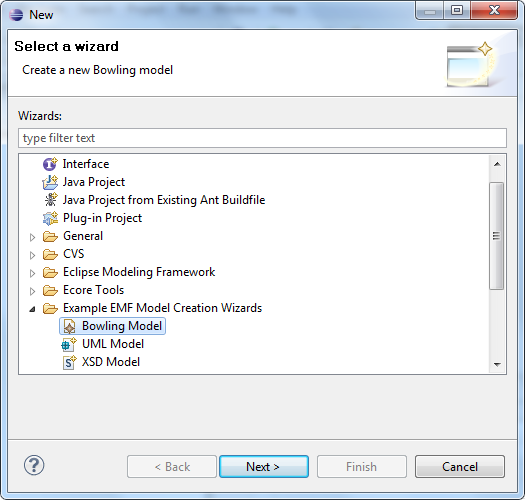Viewport: 525px width, 500px height.
Task: Select the Eclipse Modeling Framework label
Action: coord(139,272)
